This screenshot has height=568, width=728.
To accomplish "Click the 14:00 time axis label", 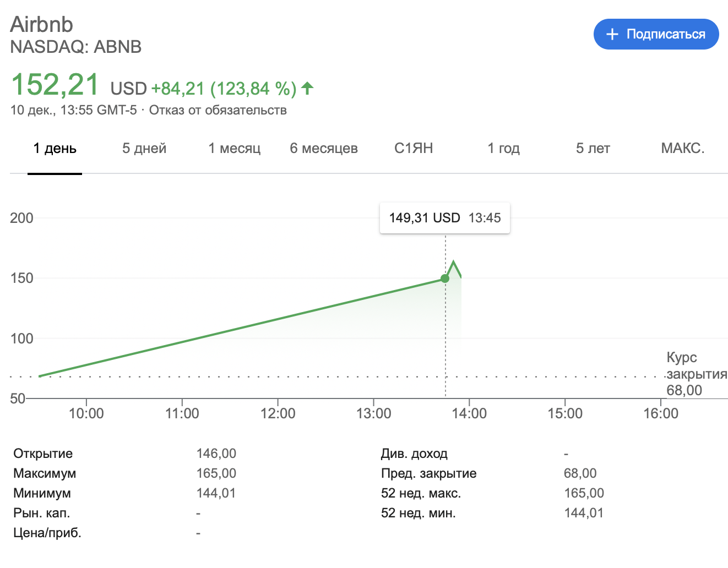I will 469,413.
